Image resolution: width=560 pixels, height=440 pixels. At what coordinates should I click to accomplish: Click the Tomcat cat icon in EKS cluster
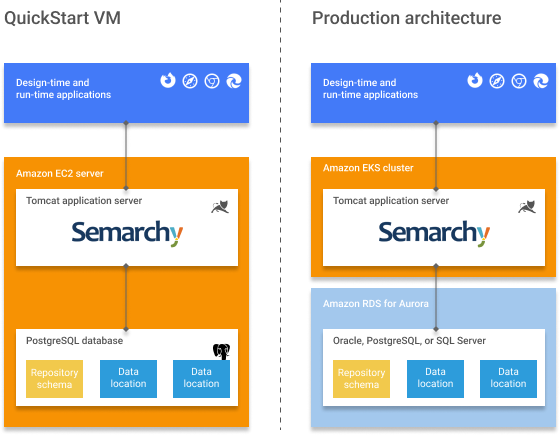pos(527,207)
